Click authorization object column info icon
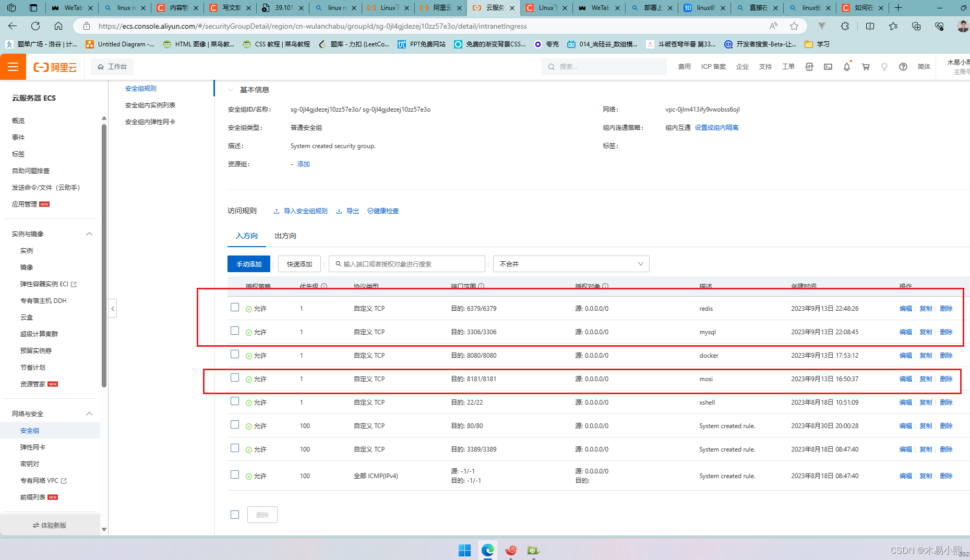The image size is (970, 560). coord(605,286)
